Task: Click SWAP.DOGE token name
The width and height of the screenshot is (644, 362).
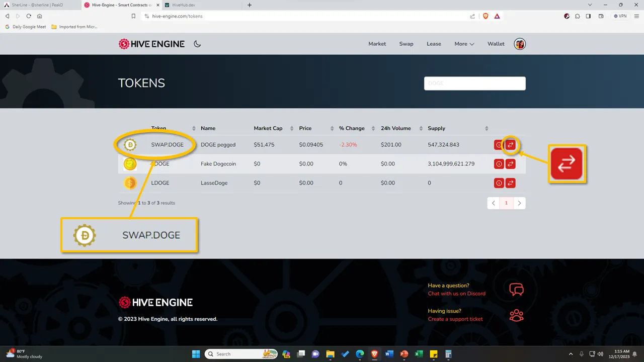Action: tap(168, 145)
